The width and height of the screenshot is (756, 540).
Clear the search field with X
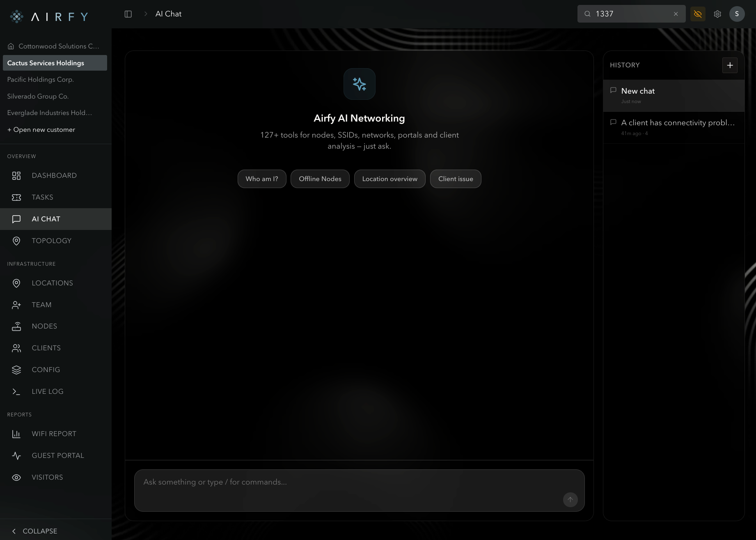tap(676, 14)
